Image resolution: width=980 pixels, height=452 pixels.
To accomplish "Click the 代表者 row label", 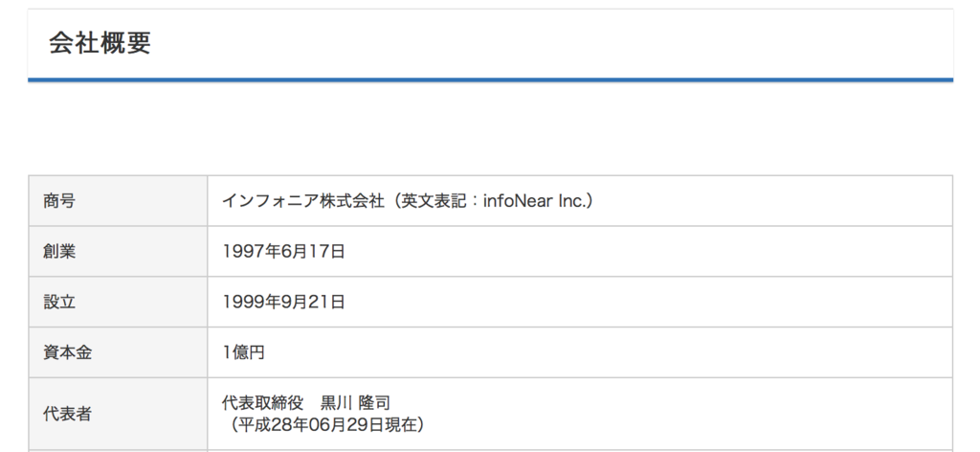I will (67, 414).
